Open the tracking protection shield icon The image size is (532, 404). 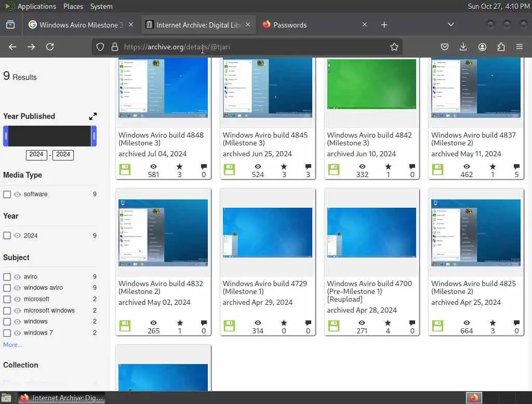click(x=100, y=47)
